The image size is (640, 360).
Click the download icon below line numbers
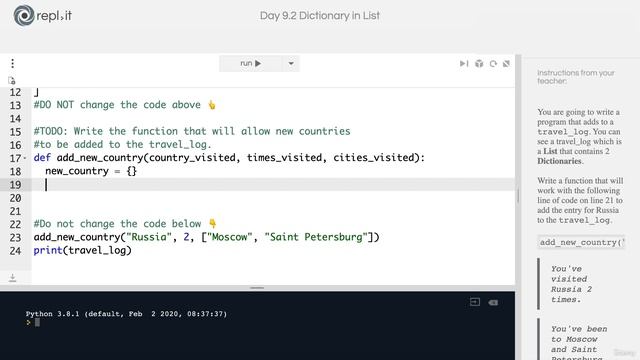(x=13, y=278)
